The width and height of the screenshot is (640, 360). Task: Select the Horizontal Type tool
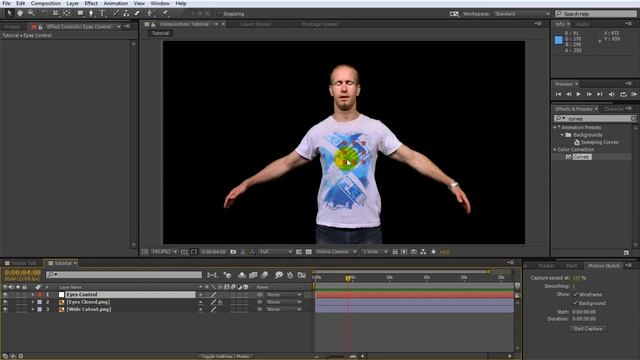pyautogui.click(x=102, y=13)
